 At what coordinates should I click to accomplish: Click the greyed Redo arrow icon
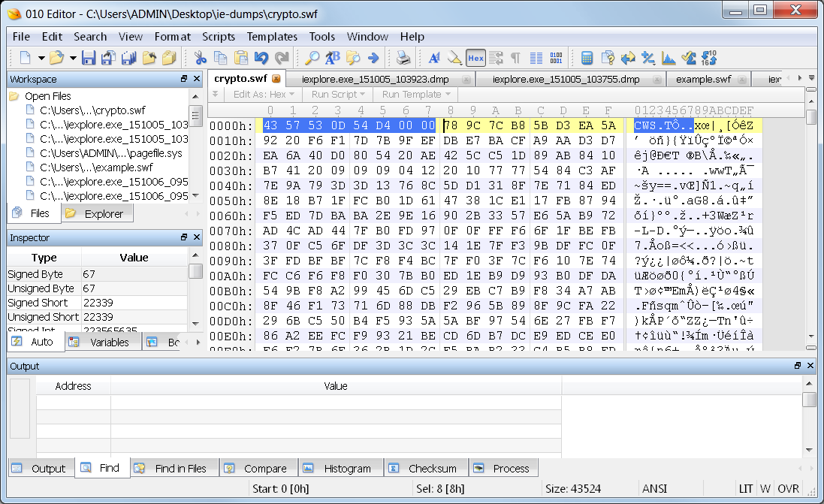[282, 58]
